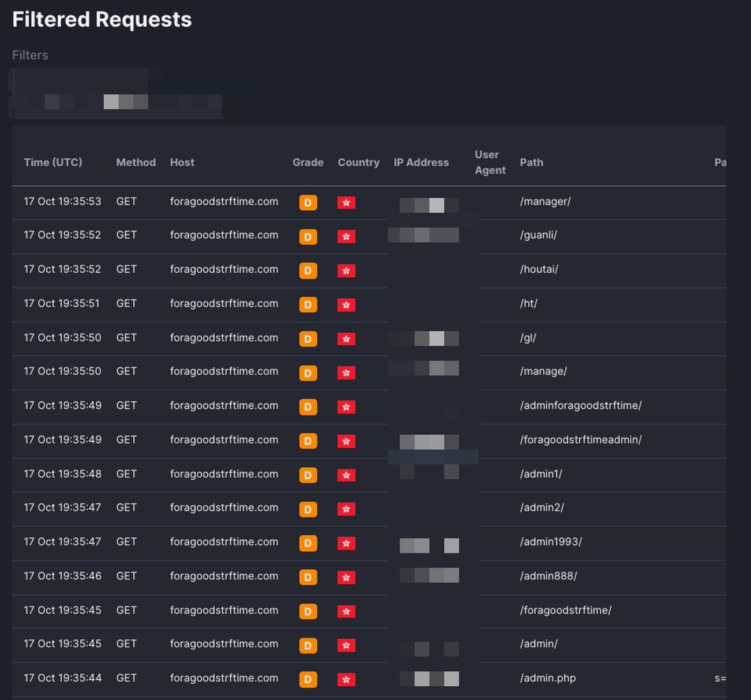
Task: Click the blurred IP address in /admin.php row
Action: (429, 679)
